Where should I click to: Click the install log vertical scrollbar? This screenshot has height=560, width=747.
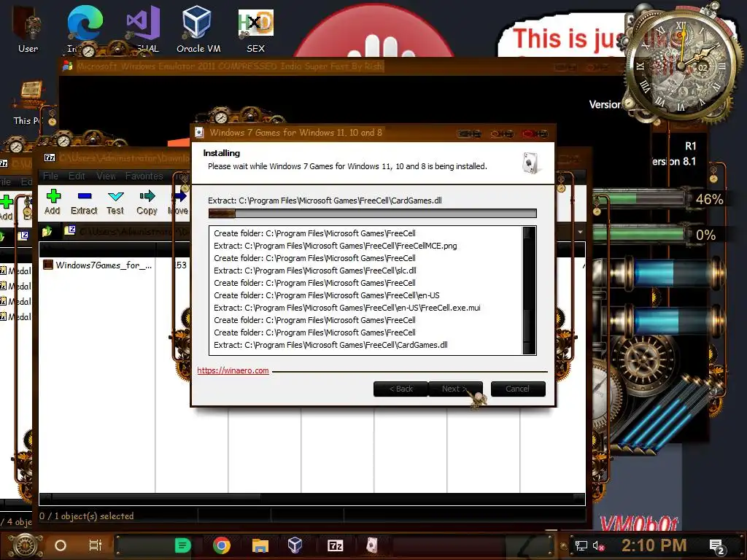point(529,290)
